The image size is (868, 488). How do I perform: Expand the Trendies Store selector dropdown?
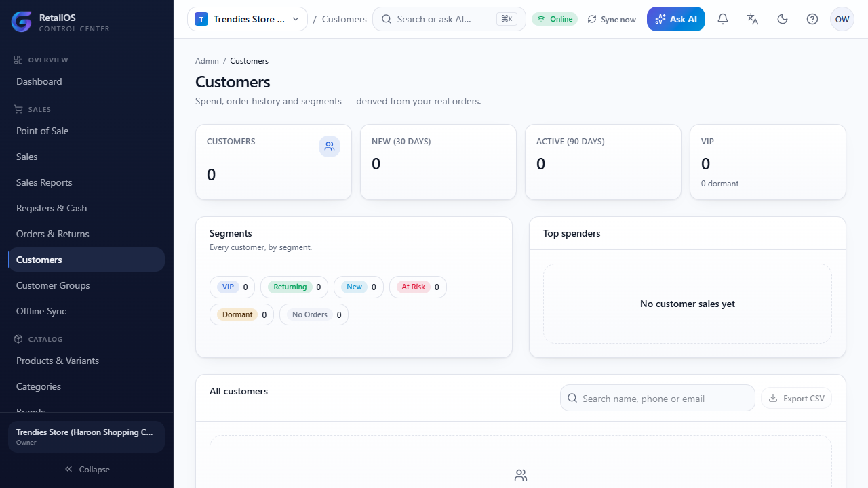click(248, 19)
